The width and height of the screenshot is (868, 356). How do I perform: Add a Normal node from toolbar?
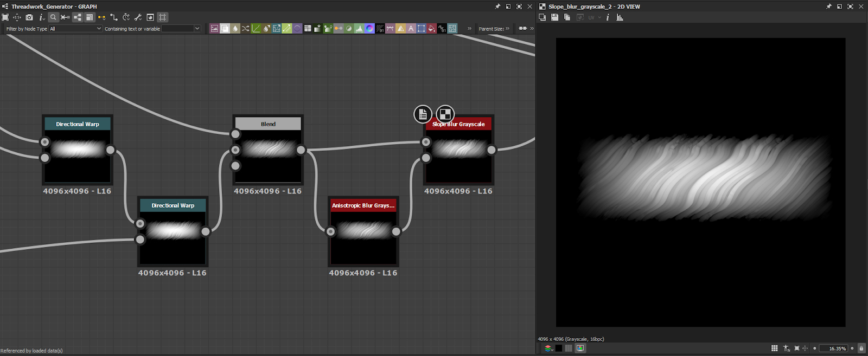coord(369,28)
